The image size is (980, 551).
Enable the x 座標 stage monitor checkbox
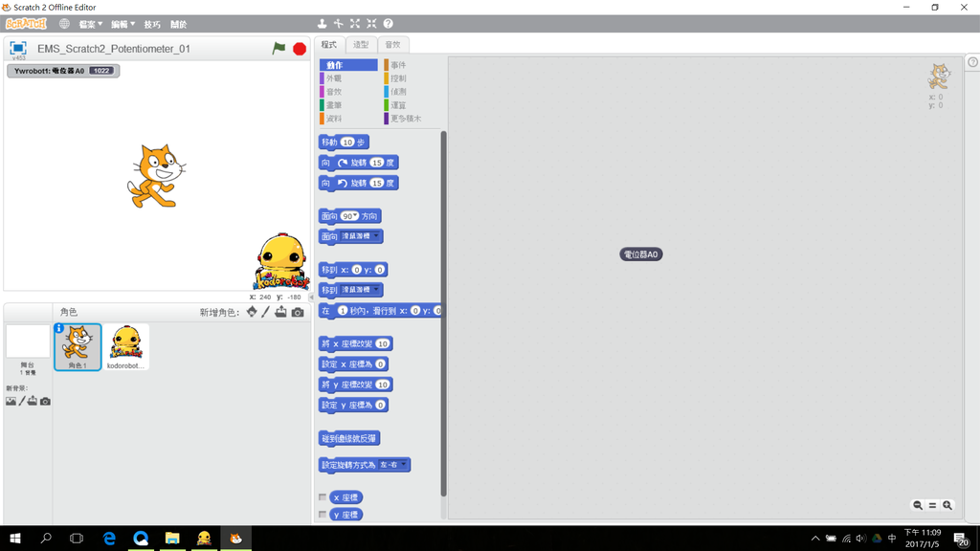coord(323,497)
